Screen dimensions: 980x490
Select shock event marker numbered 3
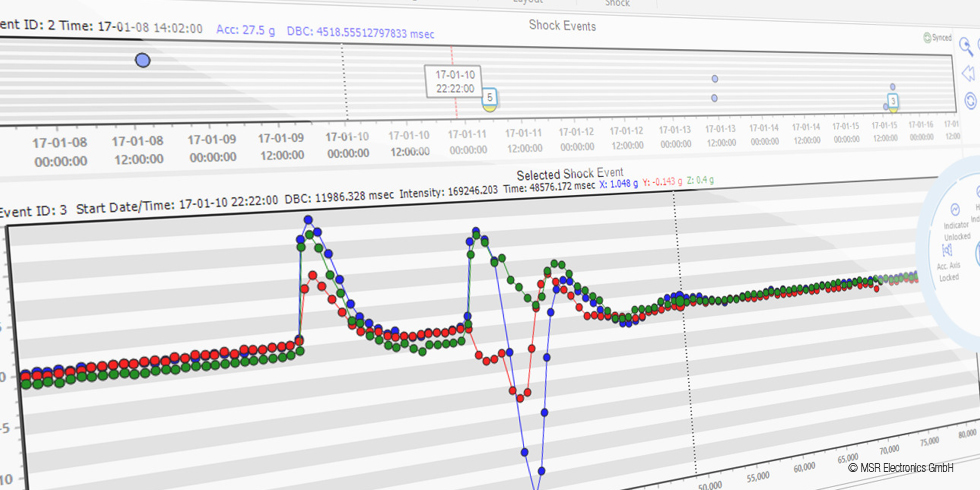coord(893,100)
